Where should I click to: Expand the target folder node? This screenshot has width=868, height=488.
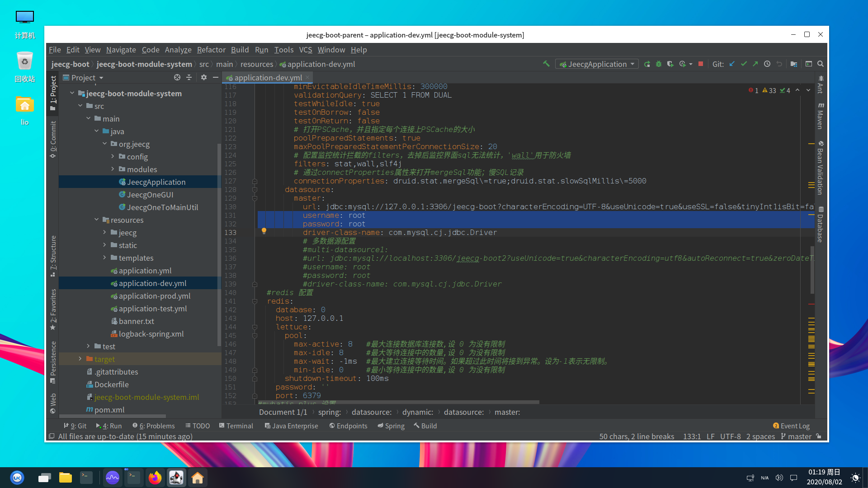pos(80,359)
